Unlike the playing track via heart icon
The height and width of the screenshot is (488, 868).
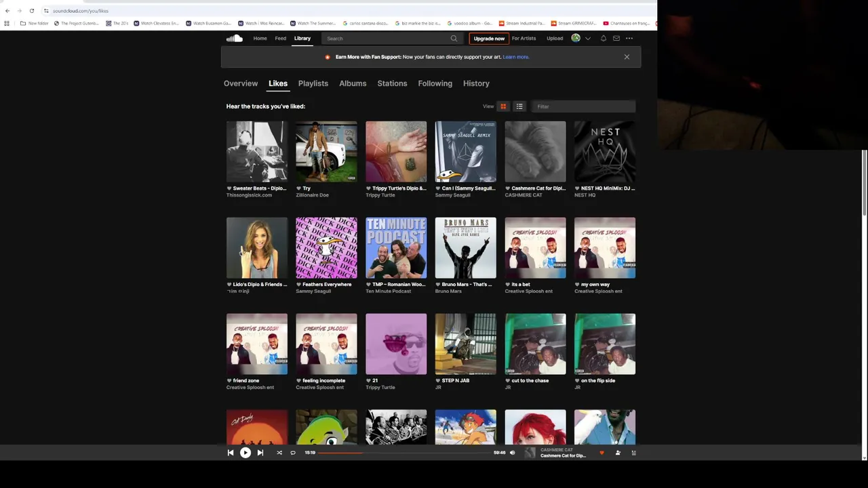(x=601, y=453)
